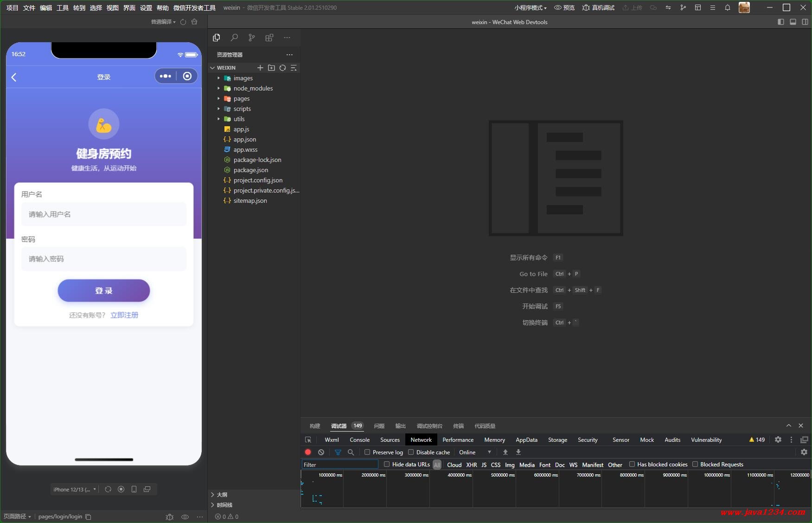Click import HAR upload arrow
Viewport: 812px width, 523px height.
click(505, 452)
